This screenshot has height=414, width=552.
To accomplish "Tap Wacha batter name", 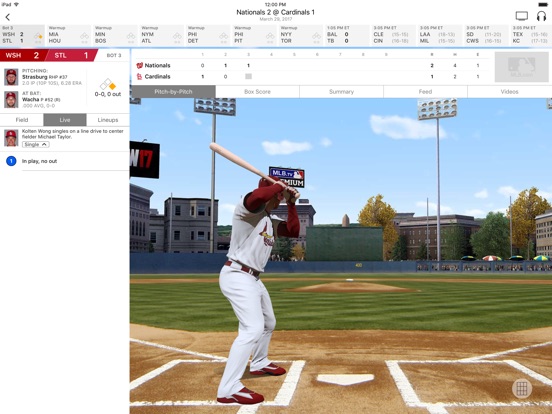I will pos(31,99).
